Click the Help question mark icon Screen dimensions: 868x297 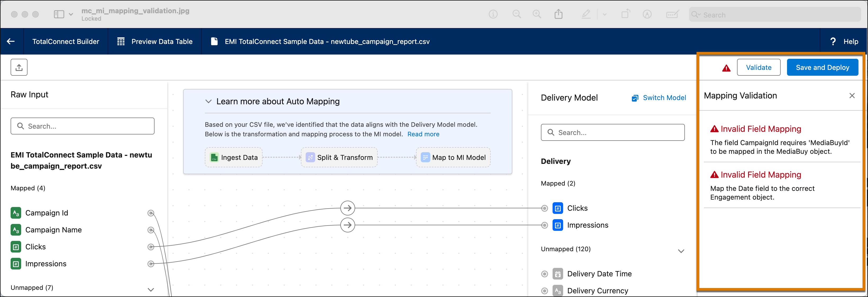[x=833, y=42]
